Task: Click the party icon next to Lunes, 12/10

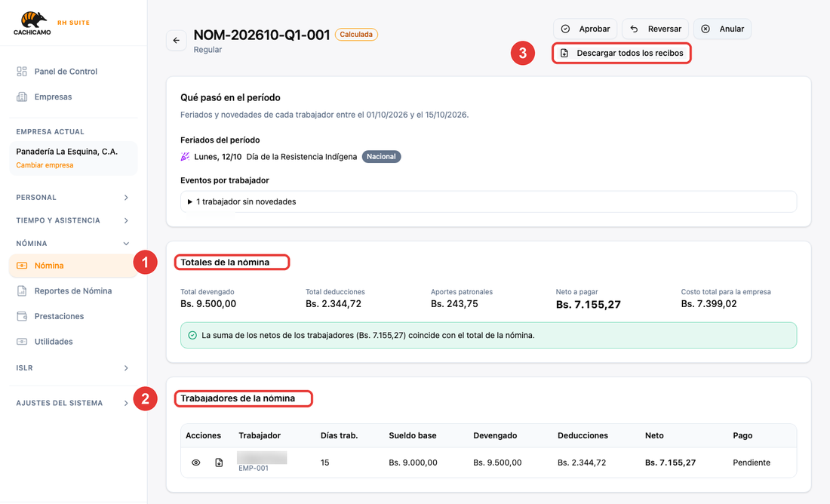Action: click(185, 157)
